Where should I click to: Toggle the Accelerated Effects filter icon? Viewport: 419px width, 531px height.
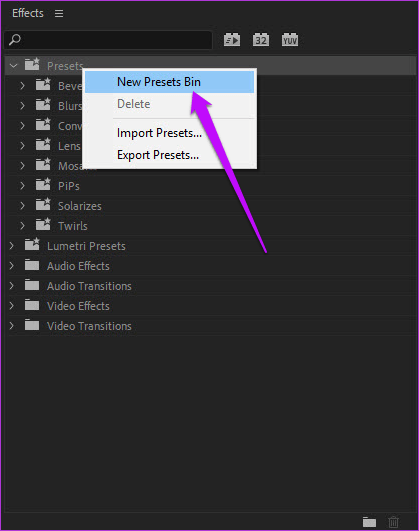pyautogui.click(x=232, y=40)
